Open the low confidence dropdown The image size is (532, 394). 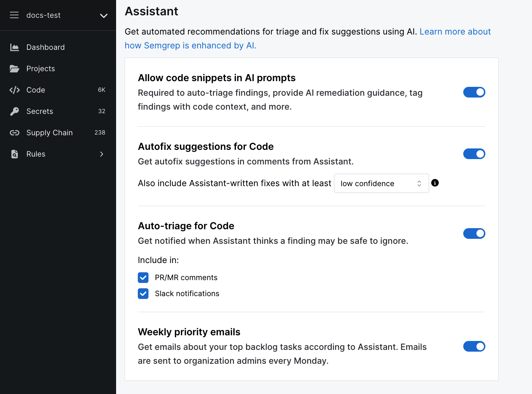click(x=381, y=183)
